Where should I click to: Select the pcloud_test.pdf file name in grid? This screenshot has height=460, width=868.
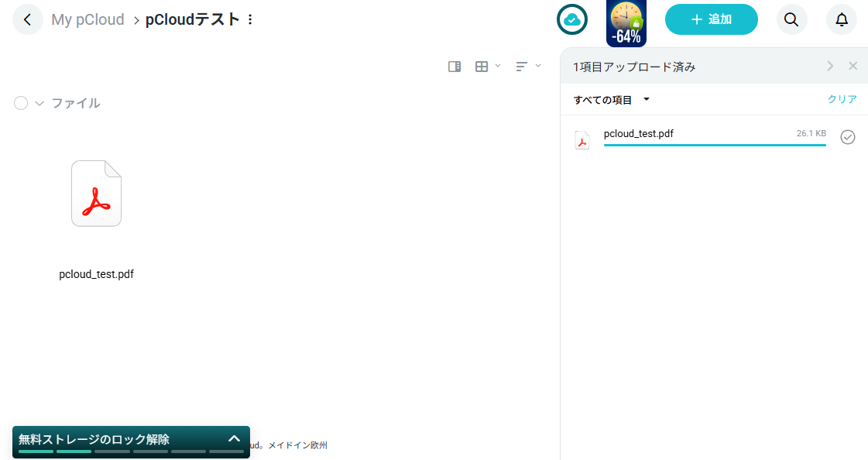click(x=96, y=274)
